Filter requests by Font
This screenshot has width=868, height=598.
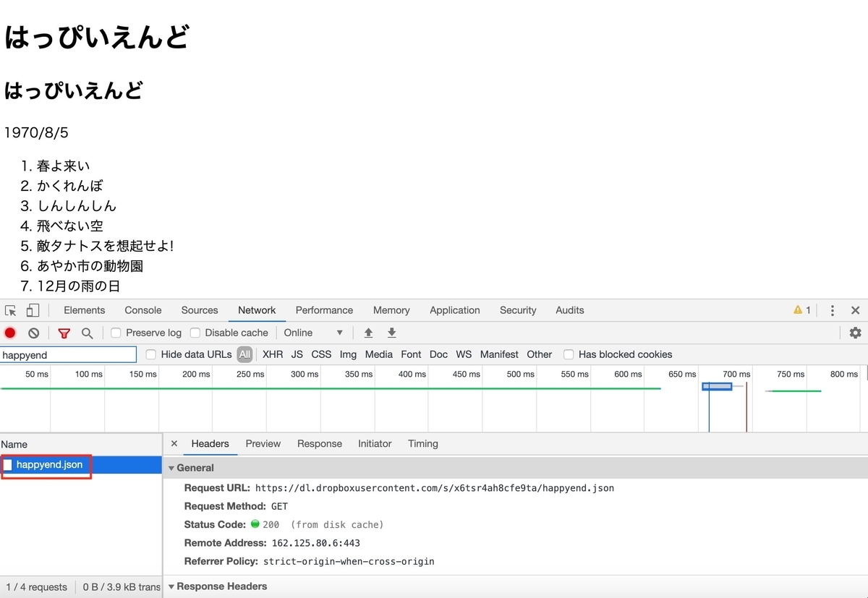pos(411,354)
